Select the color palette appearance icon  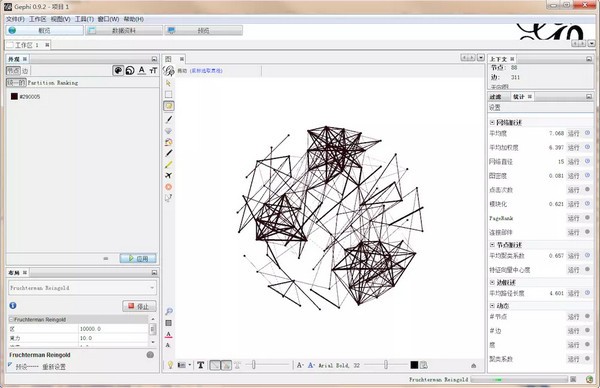[118, 70]
